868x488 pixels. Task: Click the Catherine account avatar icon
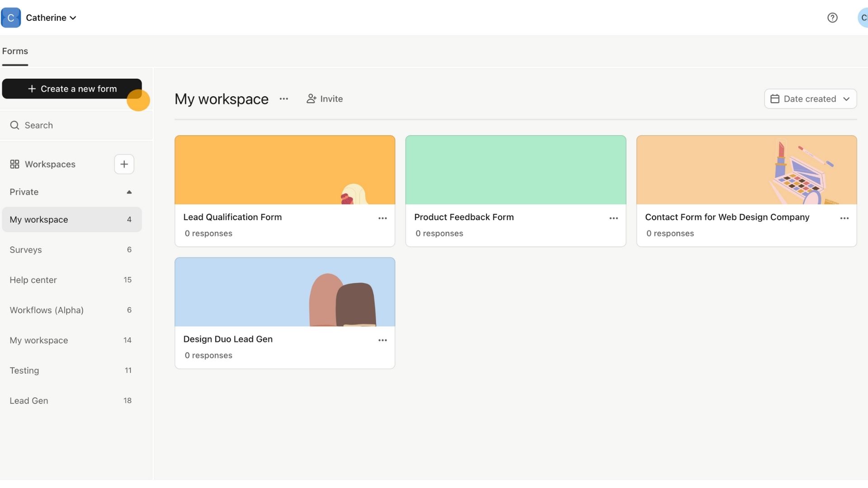11,18
